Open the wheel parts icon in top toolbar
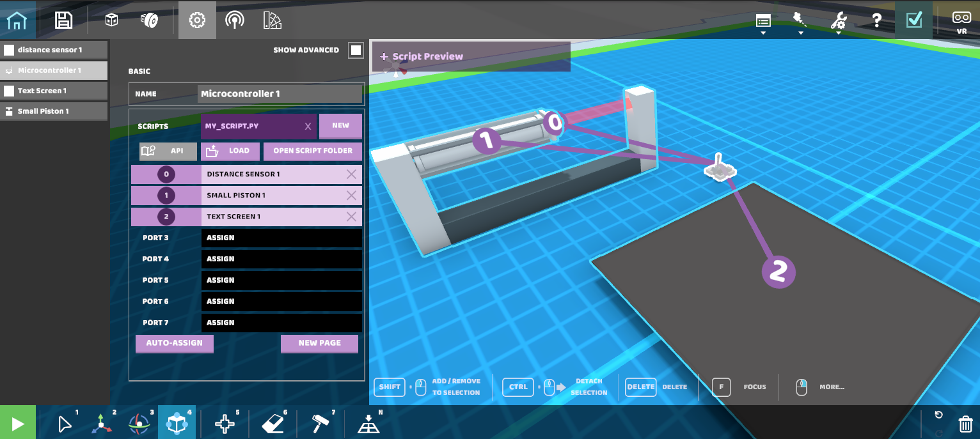The height and width of the screenshot is (439, 980). [x=150, y=20]
